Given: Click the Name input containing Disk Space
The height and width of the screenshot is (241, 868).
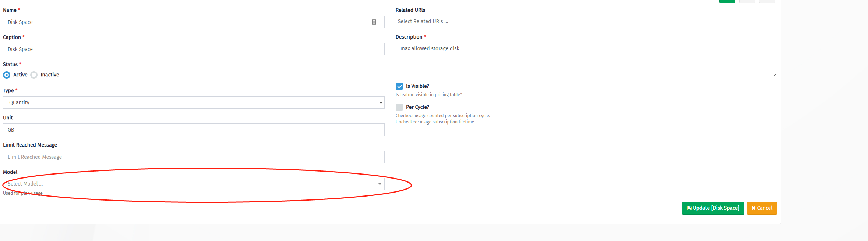Looking at the screenshot, I should [194, 22].
